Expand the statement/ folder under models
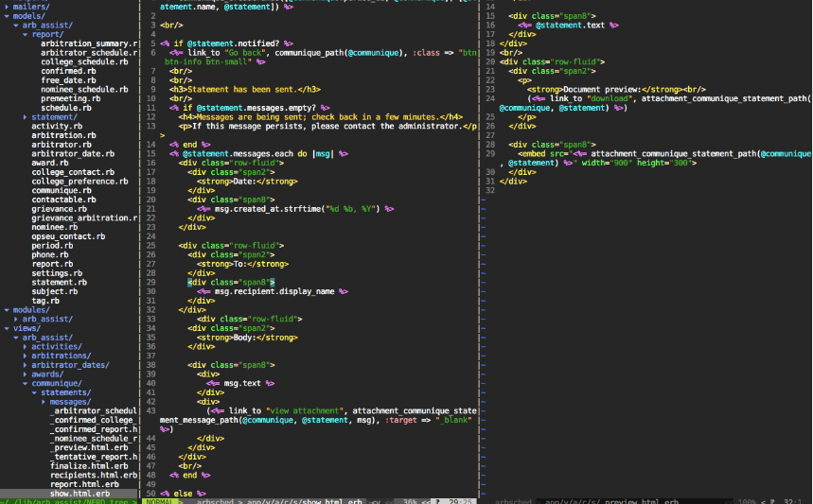The width and height of the screenshot is (813, 504). [x=25, y=117]
